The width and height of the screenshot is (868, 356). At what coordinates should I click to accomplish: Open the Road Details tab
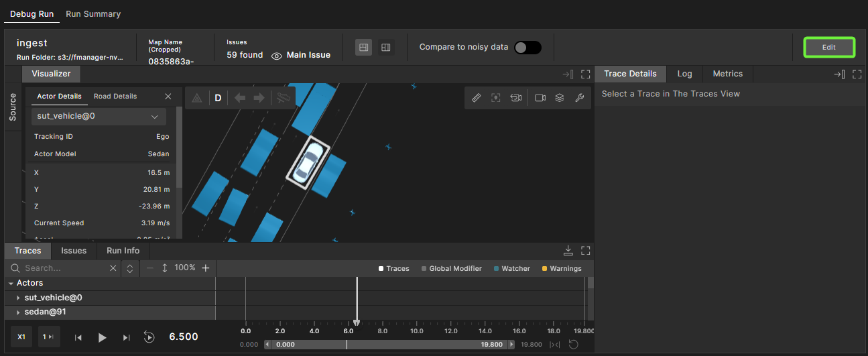point(115,97)
